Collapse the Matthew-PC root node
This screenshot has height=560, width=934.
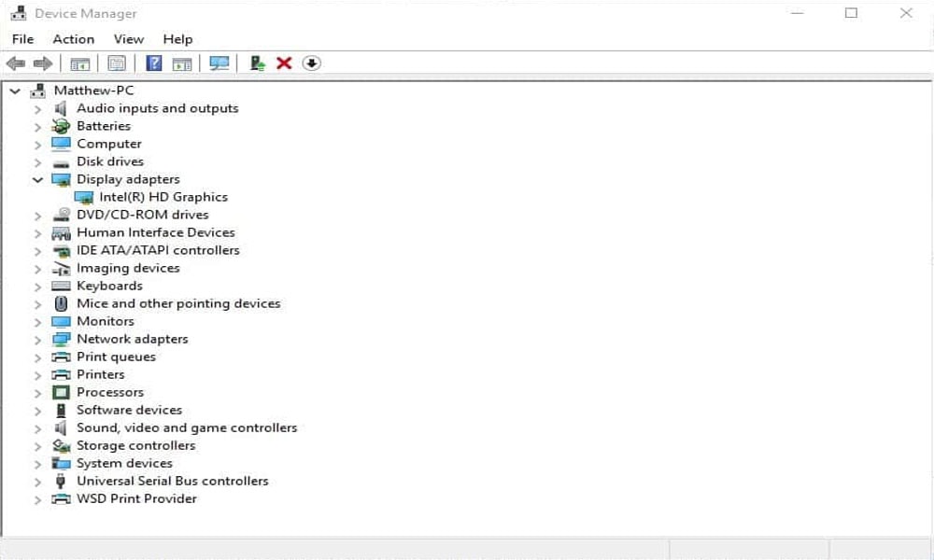click(16, 91)
